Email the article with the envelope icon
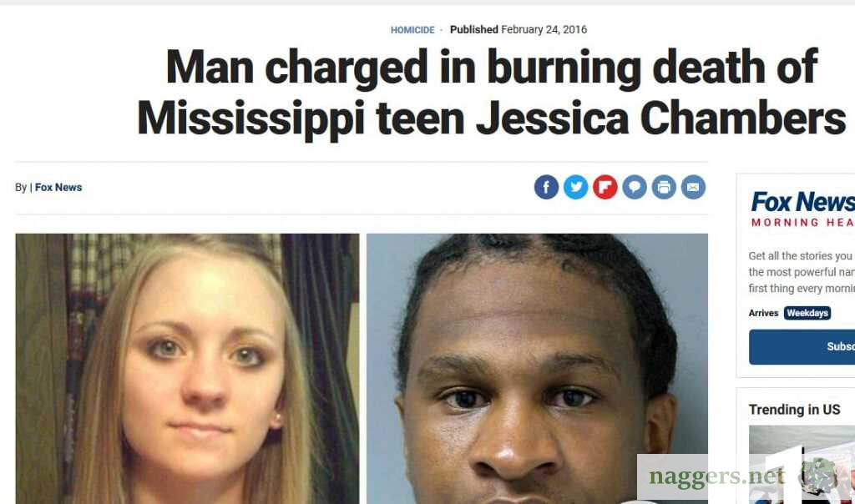Image resolution: width=855 pixels, height=504 pixels. point(693,188)
